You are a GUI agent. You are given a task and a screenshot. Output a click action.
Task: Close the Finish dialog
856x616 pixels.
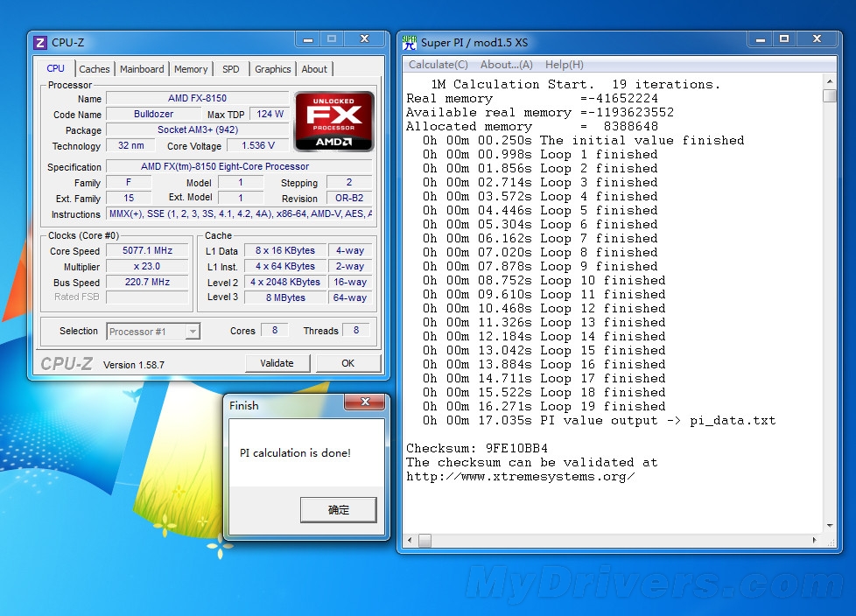(364, 402)
